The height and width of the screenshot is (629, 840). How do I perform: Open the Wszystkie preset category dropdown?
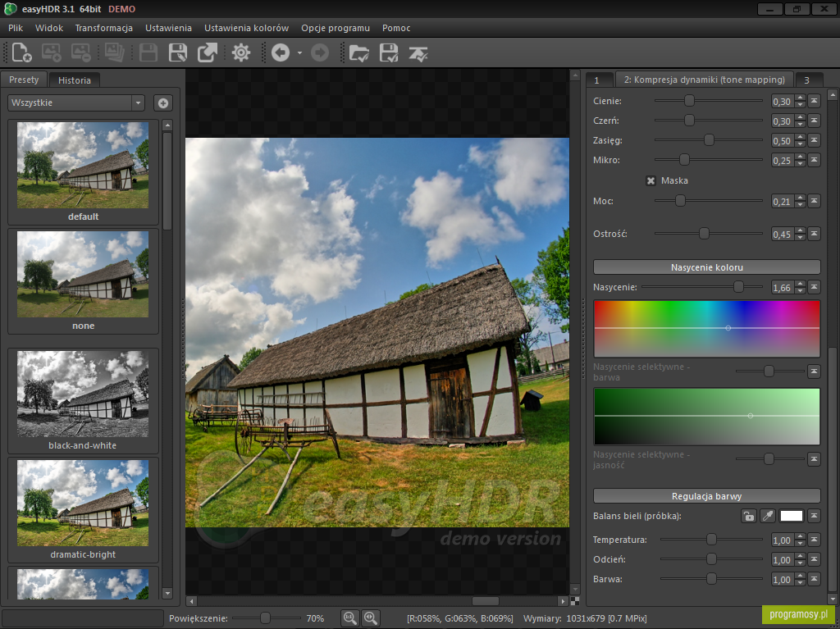click(x=76, y=103)
